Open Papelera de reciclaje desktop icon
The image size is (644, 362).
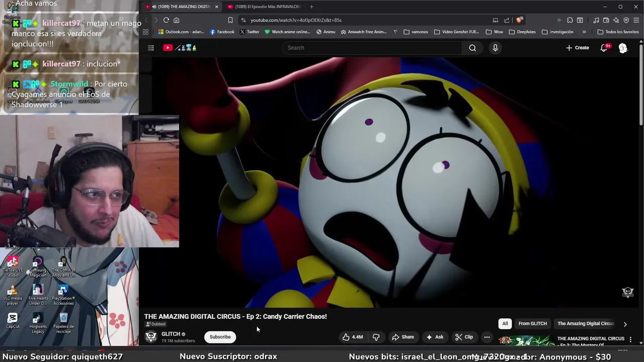tap(63, 323)
